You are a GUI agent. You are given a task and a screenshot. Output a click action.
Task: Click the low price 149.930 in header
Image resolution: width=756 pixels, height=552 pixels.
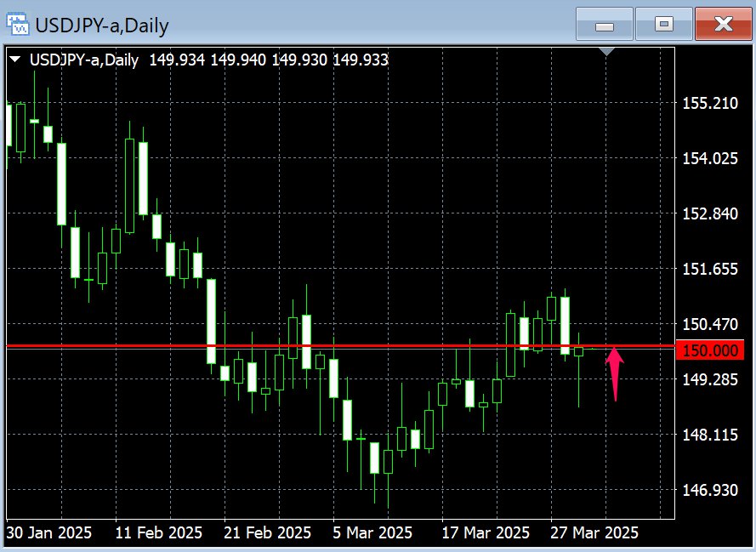click(299, 60)
